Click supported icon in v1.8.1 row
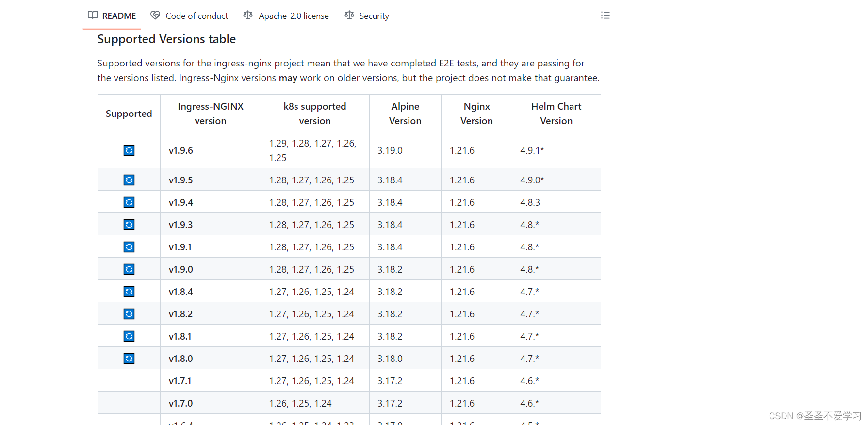This screenshot has width=868, height=425. [x=129, y=336]
